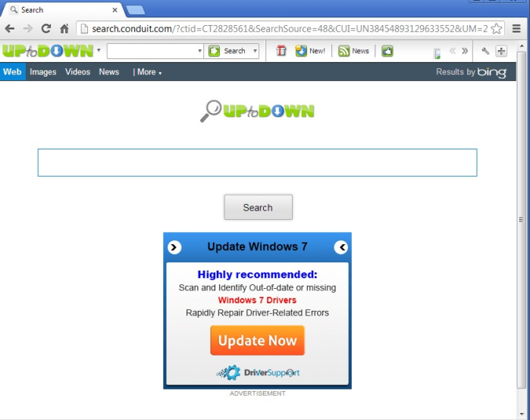
Task: Click the vertical scrollbar thumb
Action: click(x=521, y=220)
